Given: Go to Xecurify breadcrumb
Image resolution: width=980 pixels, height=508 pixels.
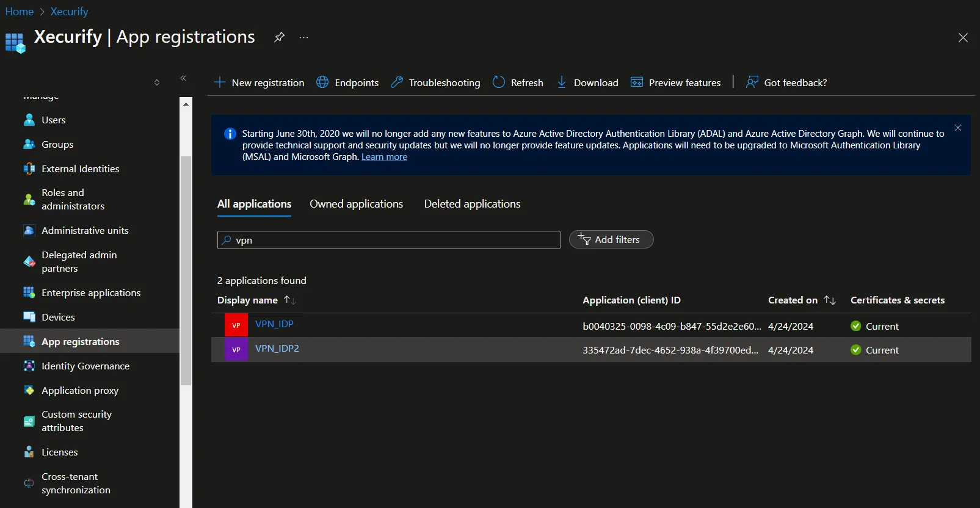Looking at the screenshot, I should click(x=69, y=12).
